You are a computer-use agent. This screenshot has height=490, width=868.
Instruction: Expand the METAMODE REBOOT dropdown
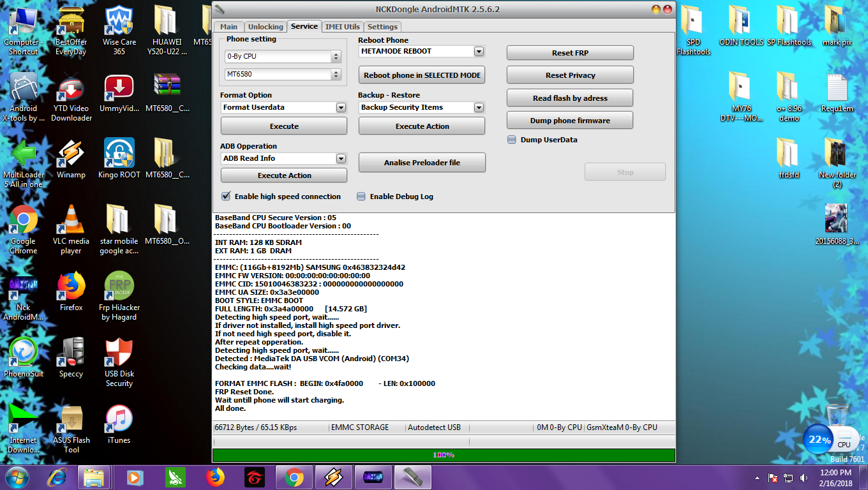pos(479,51)
